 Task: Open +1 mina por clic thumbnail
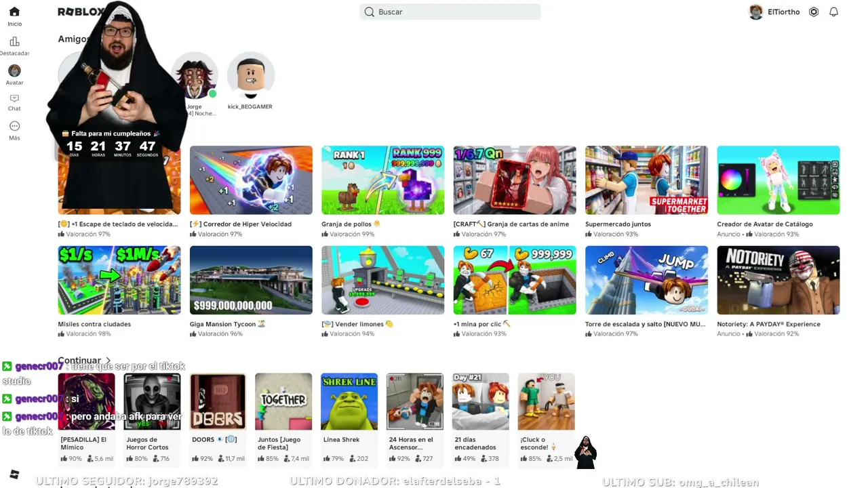click(515, 280)
